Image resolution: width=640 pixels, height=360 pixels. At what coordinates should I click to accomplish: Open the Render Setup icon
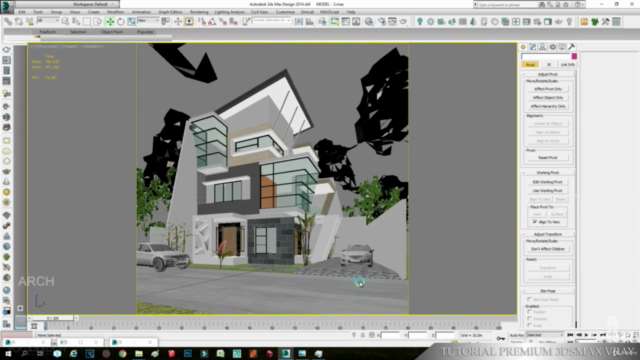pyautogui.click(x=382, y=22)
